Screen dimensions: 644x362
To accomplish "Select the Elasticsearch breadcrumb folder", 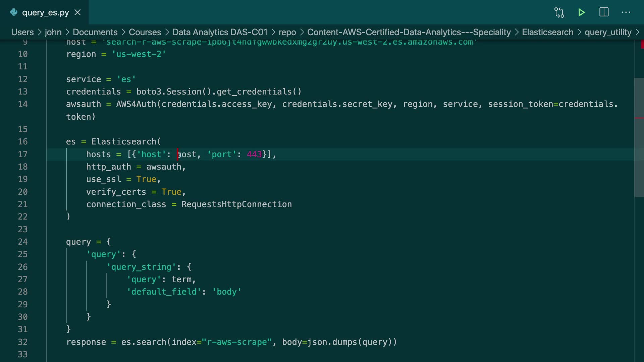I will [547, 32].
